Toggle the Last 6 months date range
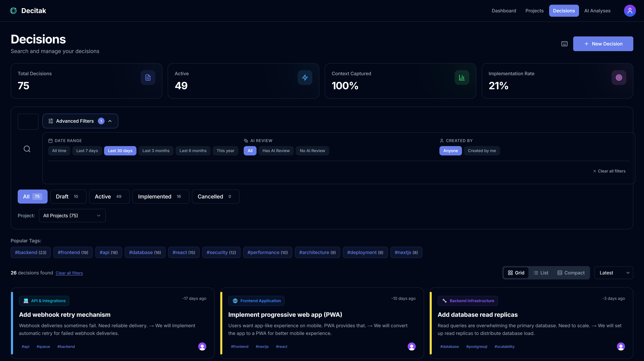Viewport: 644px width, 361px height. click(193, 151)
